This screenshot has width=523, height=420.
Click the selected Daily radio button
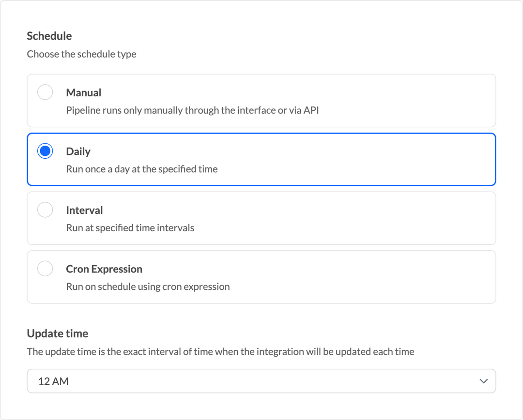(x=45, y=151)
